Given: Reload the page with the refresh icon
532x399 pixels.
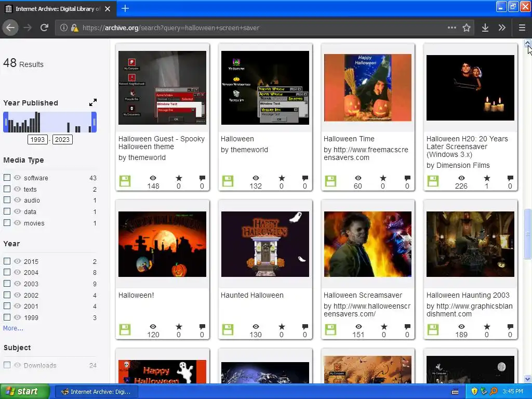Looking at the screenshot, I should [x=44, y=28].
